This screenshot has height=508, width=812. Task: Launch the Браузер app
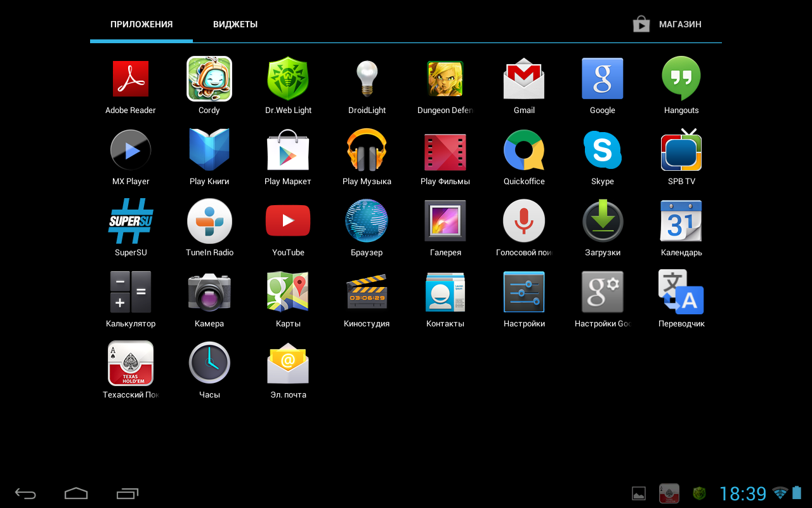[x=367, y=221]
